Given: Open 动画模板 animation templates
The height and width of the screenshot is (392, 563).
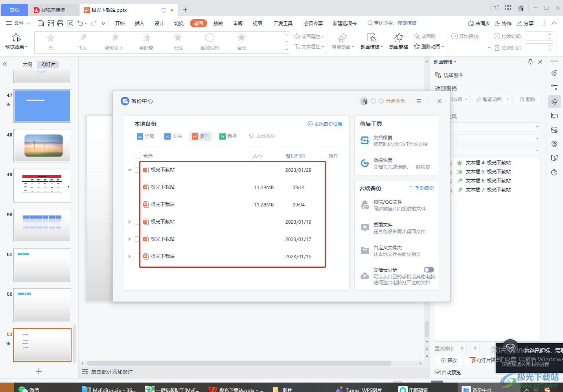Looking at the screenshot, I should tap(372, 41).
